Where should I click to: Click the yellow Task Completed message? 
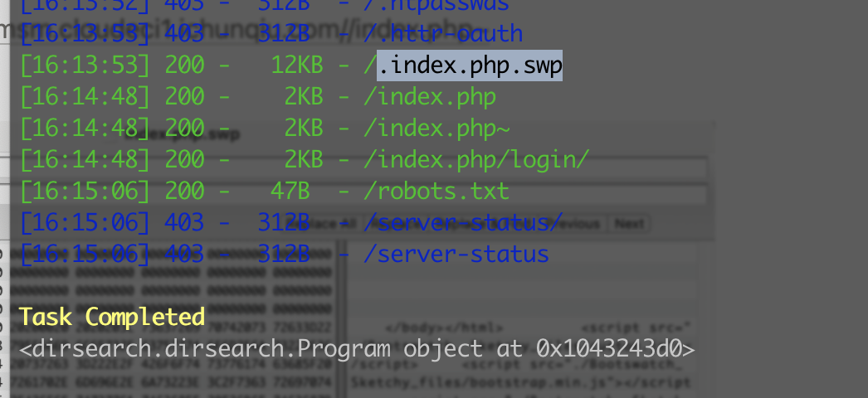pos(112,317)
